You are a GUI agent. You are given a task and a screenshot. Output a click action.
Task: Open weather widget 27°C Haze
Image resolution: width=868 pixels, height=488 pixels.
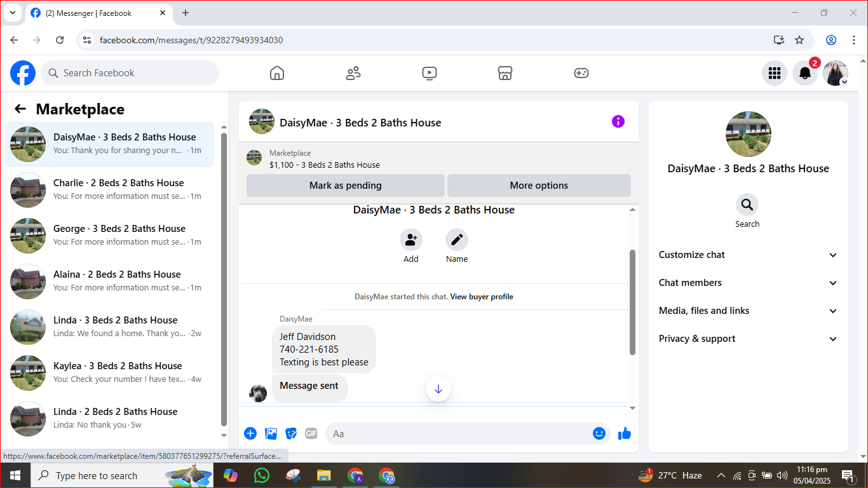point(671,475)
